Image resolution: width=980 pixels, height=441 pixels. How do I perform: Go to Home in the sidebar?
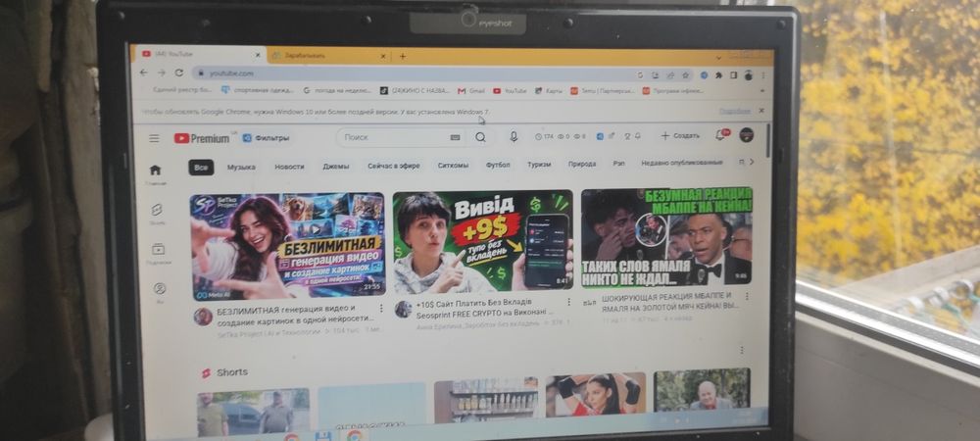point(155,173)
